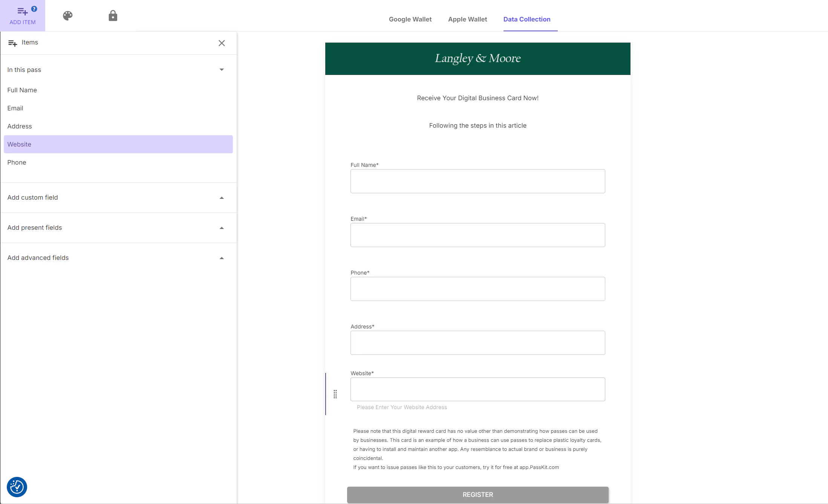Image resolution: width=828 pixels, height=504 pixels.
Task: Click the Langley & Moore header banner
Action: [x=478, y=59]
